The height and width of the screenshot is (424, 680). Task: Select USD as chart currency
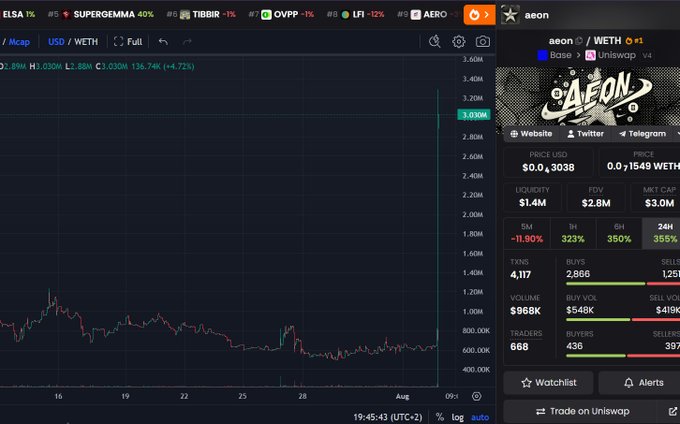56,42
